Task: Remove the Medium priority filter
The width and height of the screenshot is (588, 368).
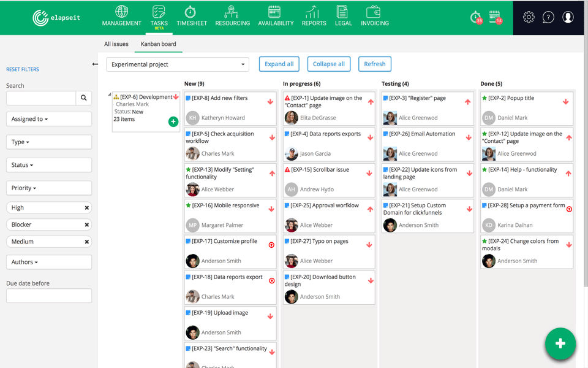Action: [x=86, y=242]
